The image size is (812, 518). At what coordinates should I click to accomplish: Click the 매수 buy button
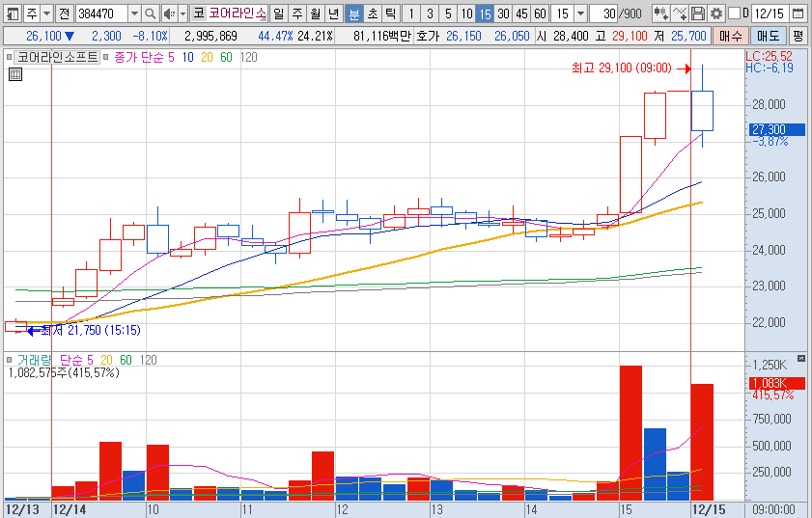click(730, 37)
